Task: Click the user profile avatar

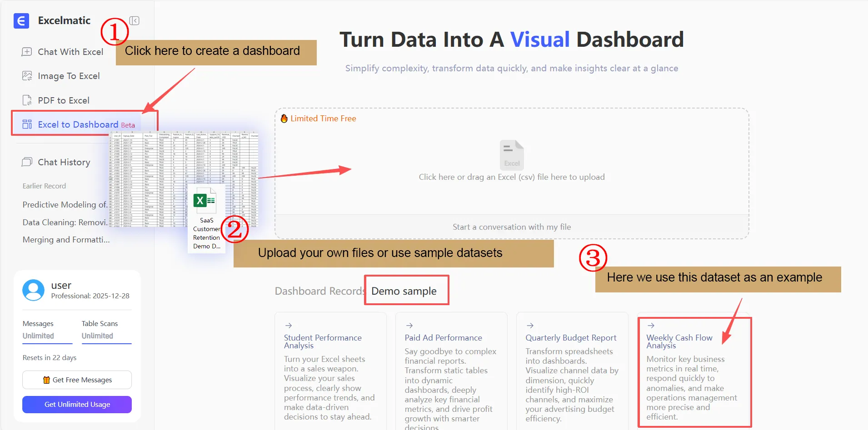Action: pos(33,290)
